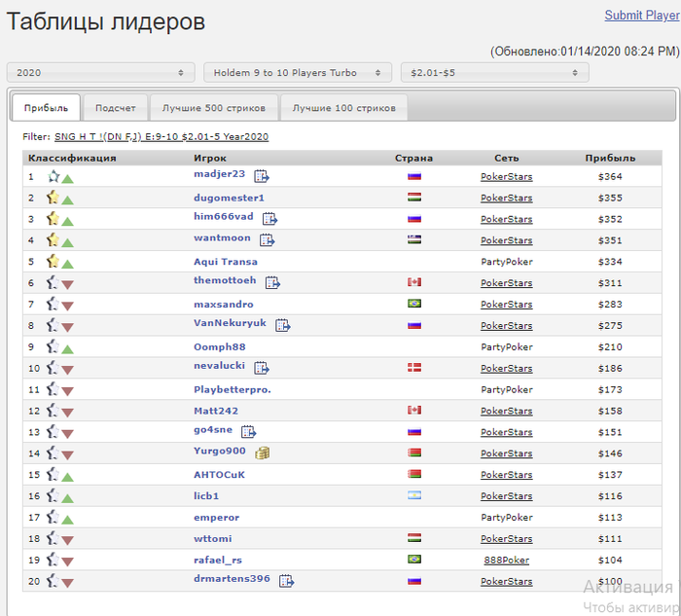Click the $364 profit value

610,176
